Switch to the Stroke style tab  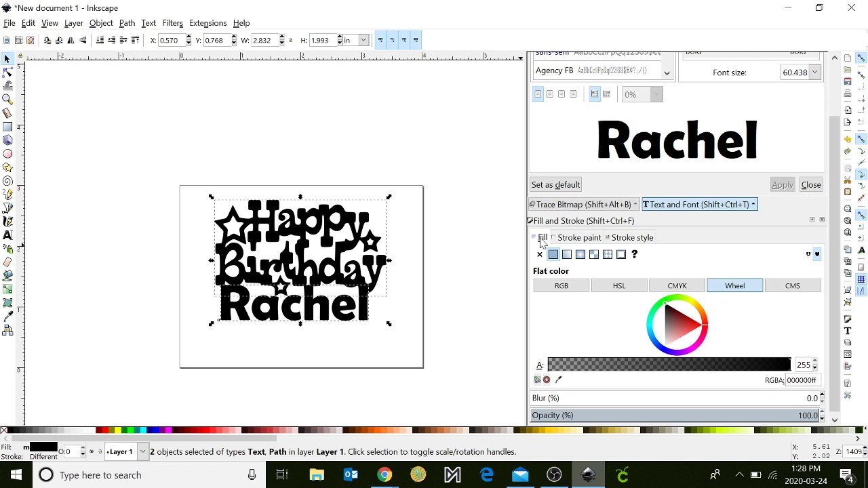coord(629,238)
